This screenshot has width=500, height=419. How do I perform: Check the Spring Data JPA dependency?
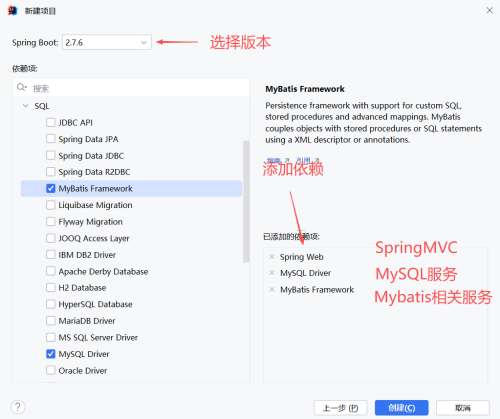pyautogui.click(x=51, y=139)
